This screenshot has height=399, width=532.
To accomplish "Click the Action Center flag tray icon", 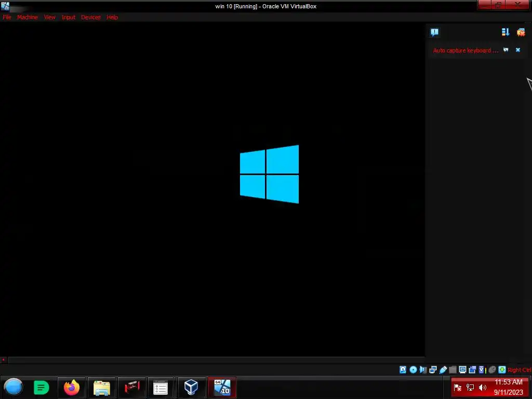I will pos(457,387).
